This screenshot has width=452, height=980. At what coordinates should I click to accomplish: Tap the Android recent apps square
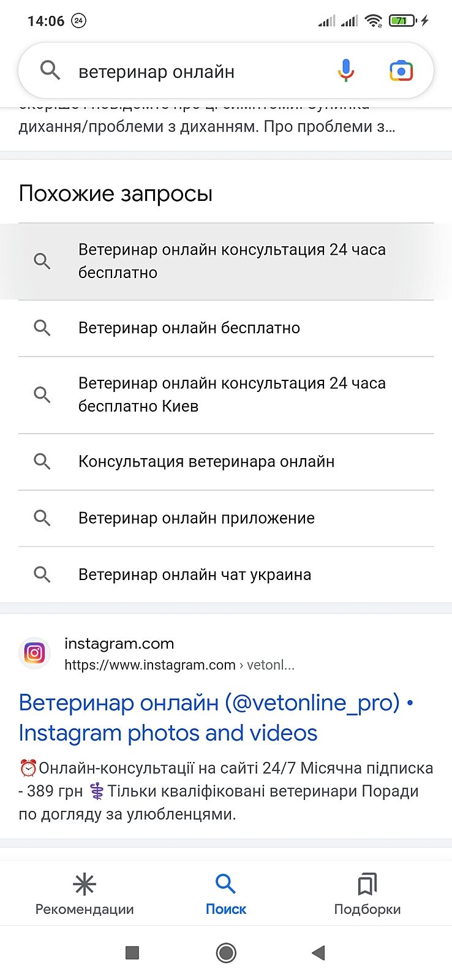click(132, 952)
